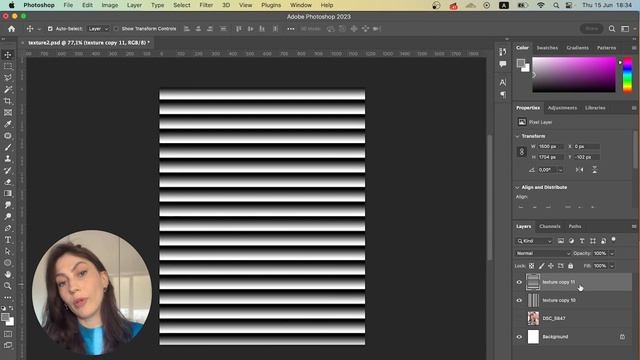
Task: Click Lock transparent pixels icon
Action: pyautogui.click(x=531, y=266)
